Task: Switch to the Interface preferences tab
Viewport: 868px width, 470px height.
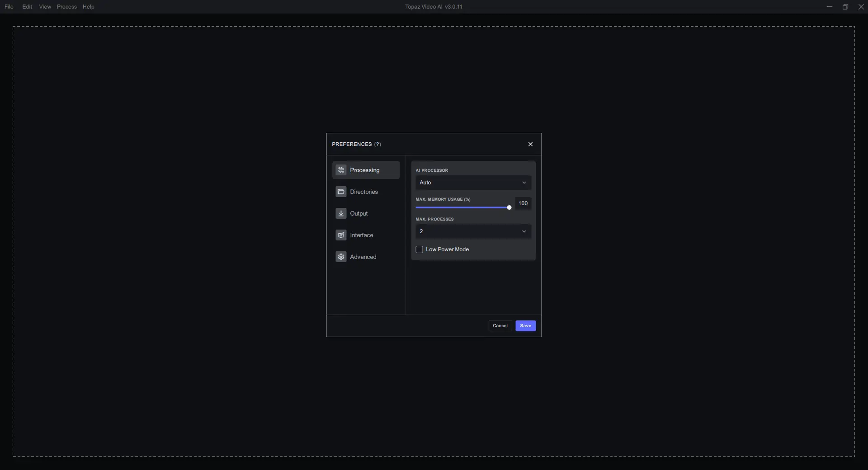Action: click(366, 235)
